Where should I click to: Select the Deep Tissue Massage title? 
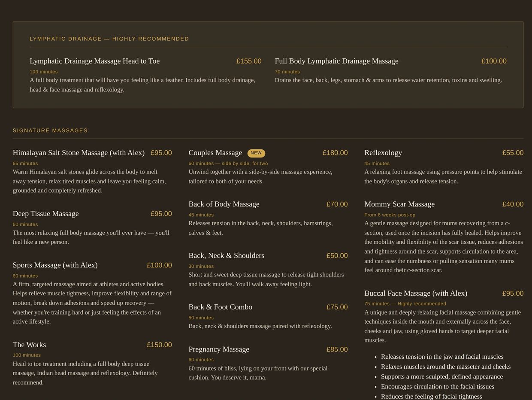tap(46, 214)
